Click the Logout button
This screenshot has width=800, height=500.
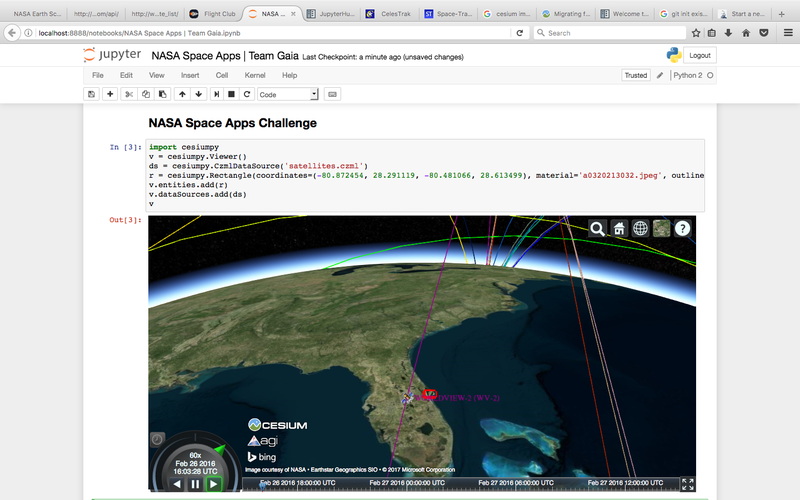[x=700, y=56]
